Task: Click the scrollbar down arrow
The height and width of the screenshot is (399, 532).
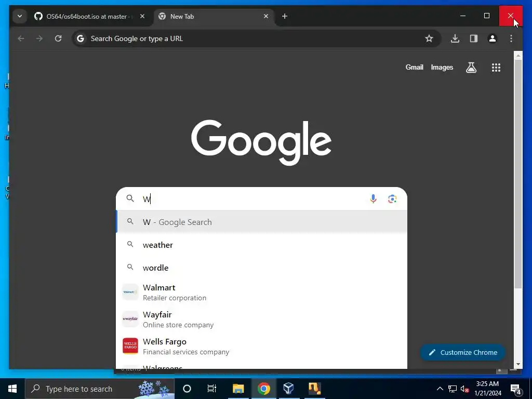Action: (x=518, y=364)
